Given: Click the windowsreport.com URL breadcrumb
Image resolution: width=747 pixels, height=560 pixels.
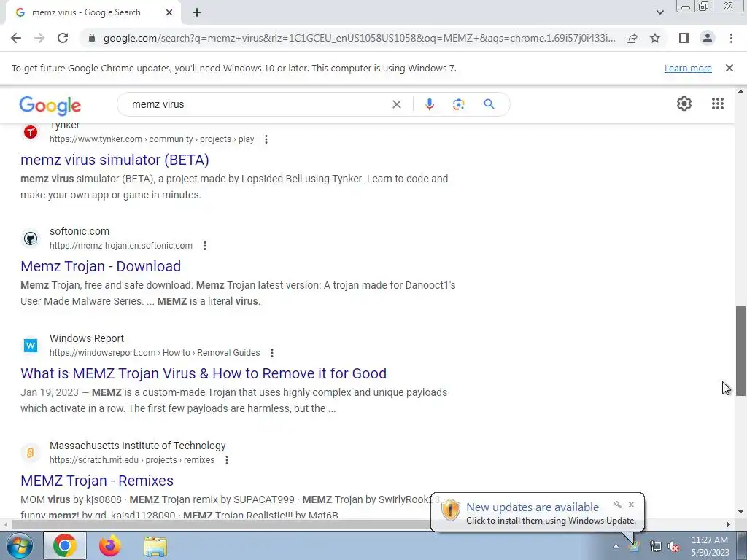Looking at the screenshot, I should (x=155, y=353).
